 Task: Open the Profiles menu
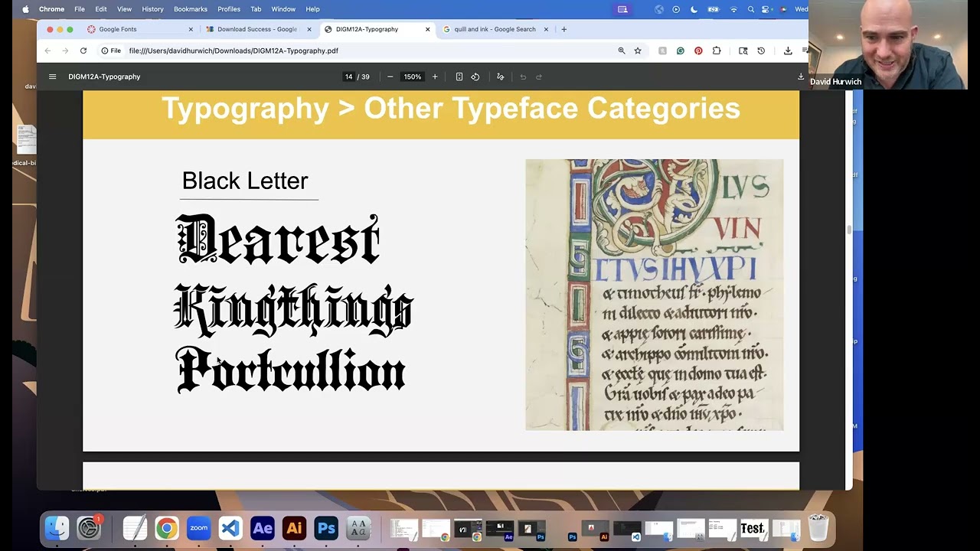coord(229,9)
